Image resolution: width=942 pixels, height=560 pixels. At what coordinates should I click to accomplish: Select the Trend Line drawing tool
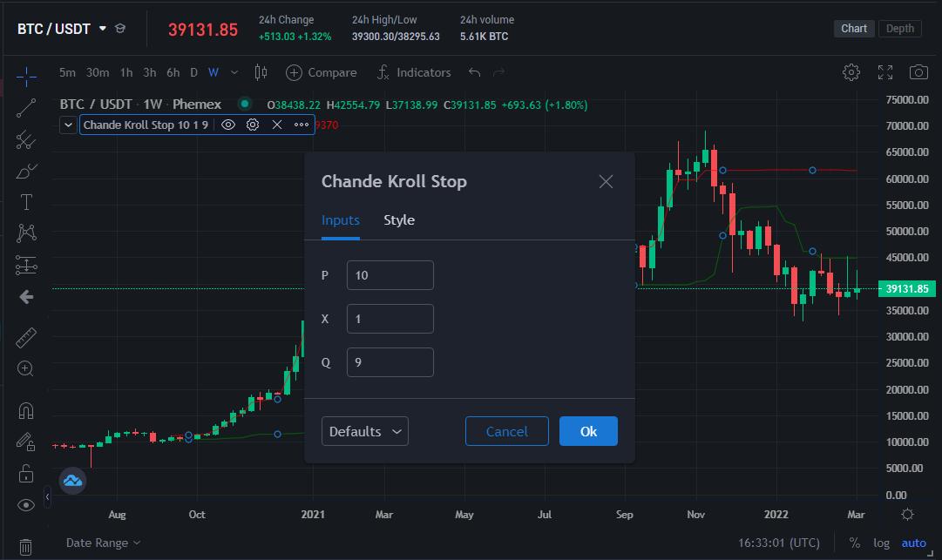26,108
